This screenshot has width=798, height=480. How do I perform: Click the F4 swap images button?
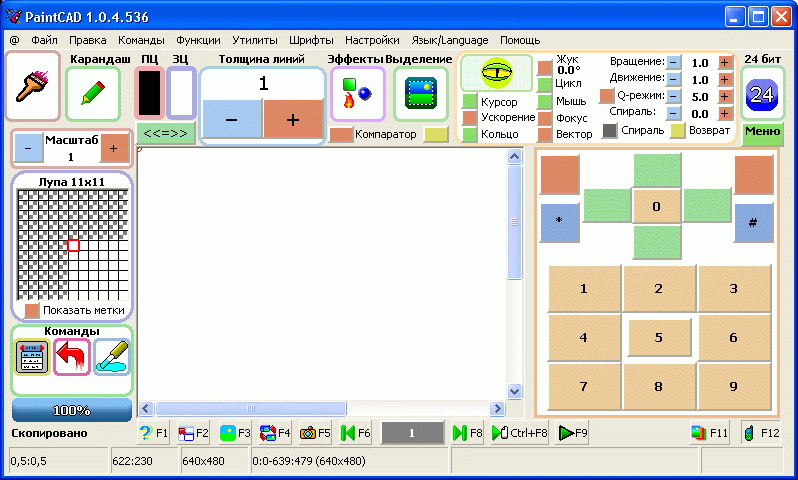[x=275, y=433]
